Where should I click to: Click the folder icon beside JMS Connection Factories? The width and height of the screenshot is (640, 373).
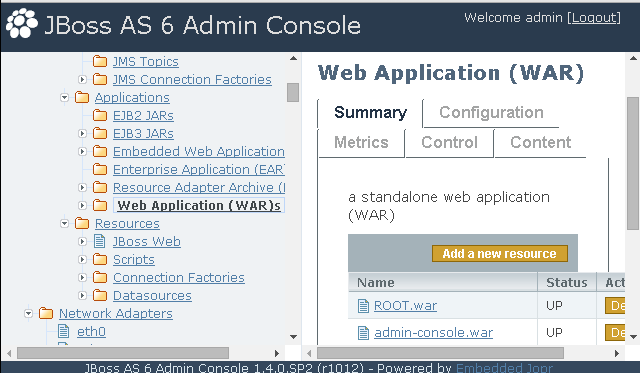tap(100, 80)
